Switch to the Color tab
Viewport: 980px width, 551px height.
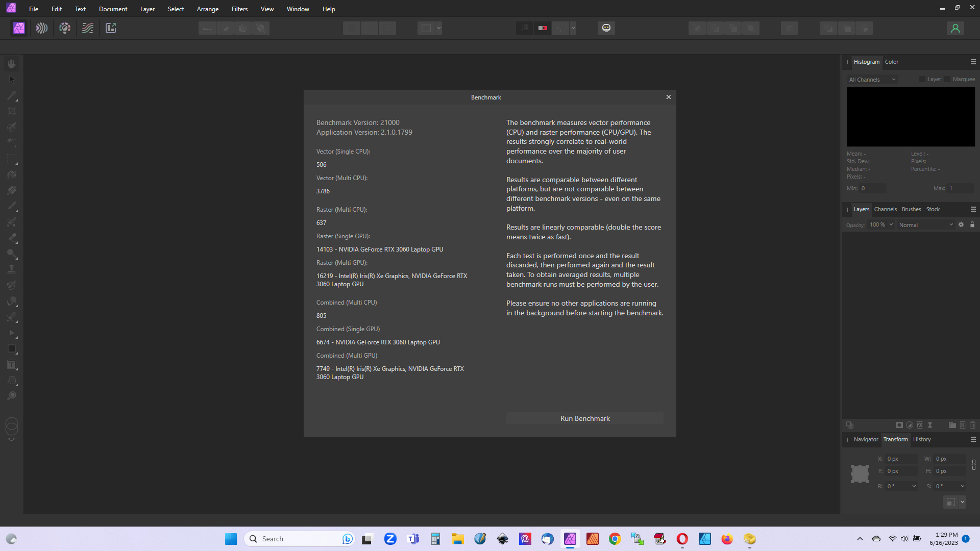tap(892, 62)
